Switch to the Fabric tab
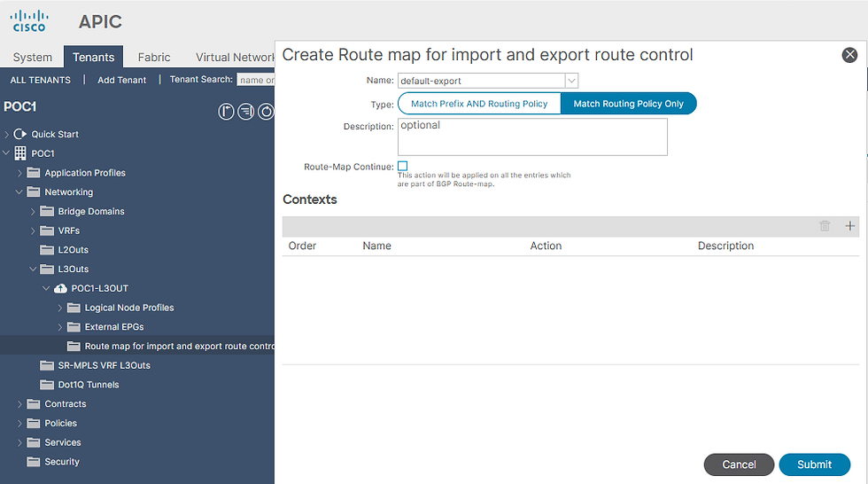The image size is (868, 484). pyautogui.click(x=154, y=57)
